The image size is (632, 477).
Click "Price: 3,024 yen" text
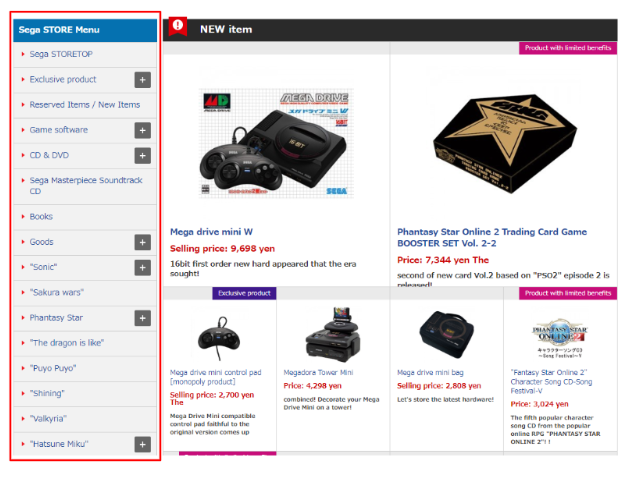pos(540,404)
